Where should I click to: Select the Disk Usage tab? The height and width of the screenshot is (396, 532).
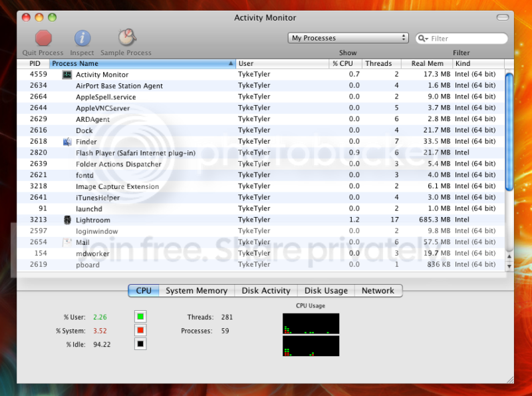[326, 291]
